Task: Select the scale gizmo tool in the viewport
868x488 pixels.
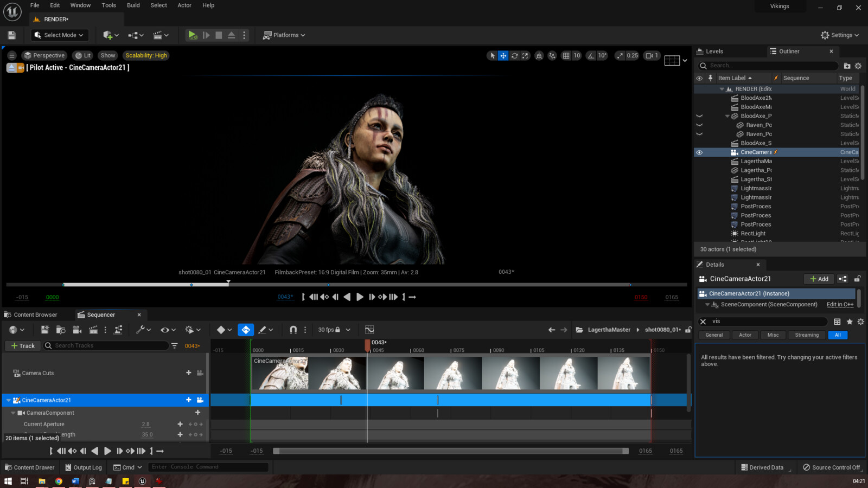Action: pyautogui.click(x=525, y=55)
